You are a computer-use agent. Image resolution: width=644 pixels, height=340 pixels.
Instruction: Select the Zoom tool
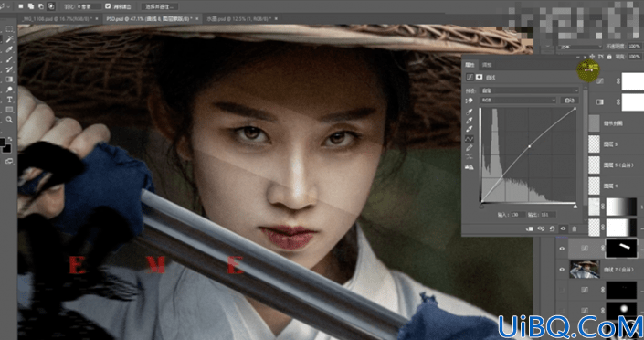9,120
